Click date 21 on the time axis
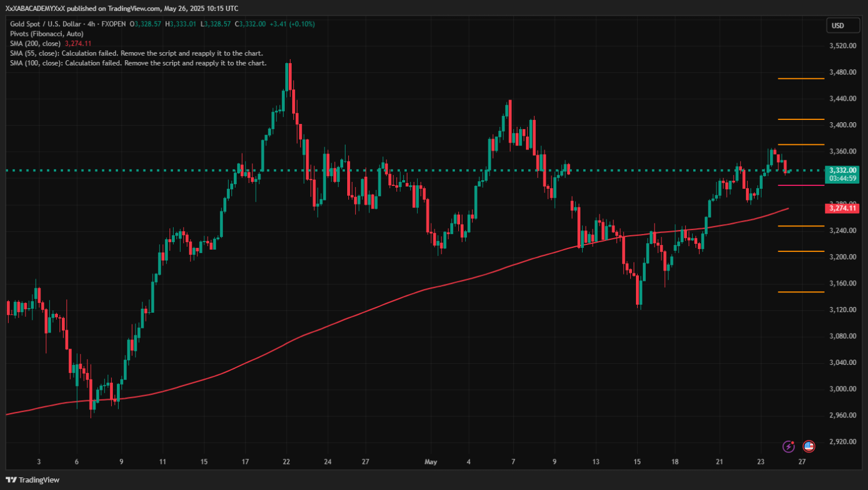 click(x=719, y=462)
